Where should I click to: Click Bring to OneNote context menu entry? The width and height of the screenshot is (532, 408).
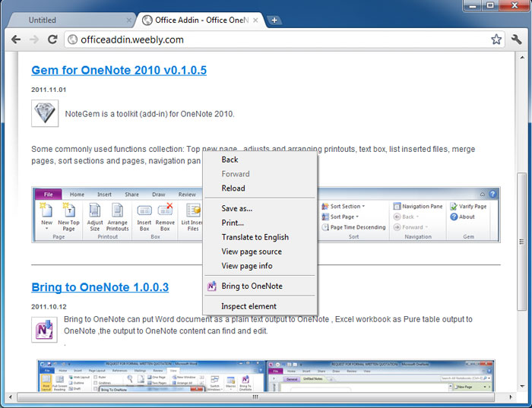point(260,286)
